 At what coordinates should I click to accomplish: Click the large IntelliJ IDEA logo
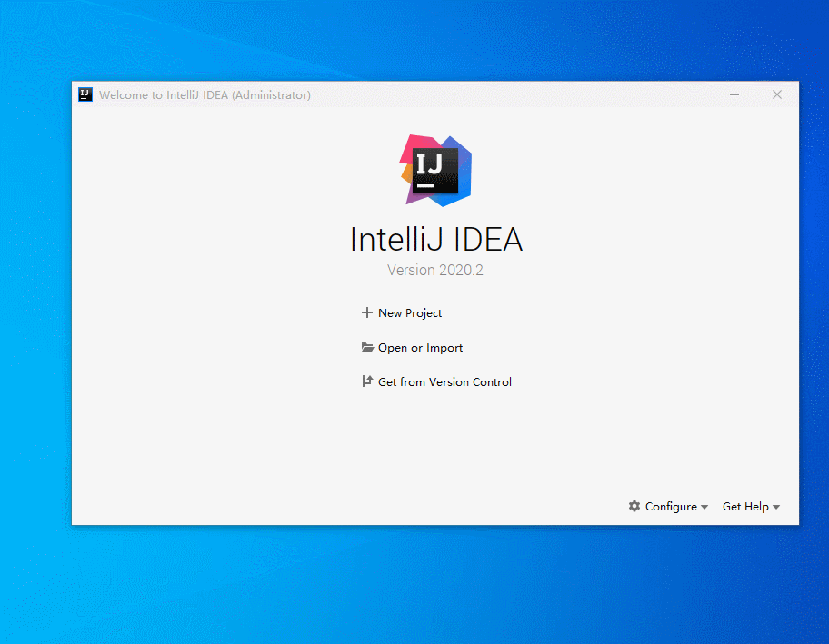click(x=435, y=171)
